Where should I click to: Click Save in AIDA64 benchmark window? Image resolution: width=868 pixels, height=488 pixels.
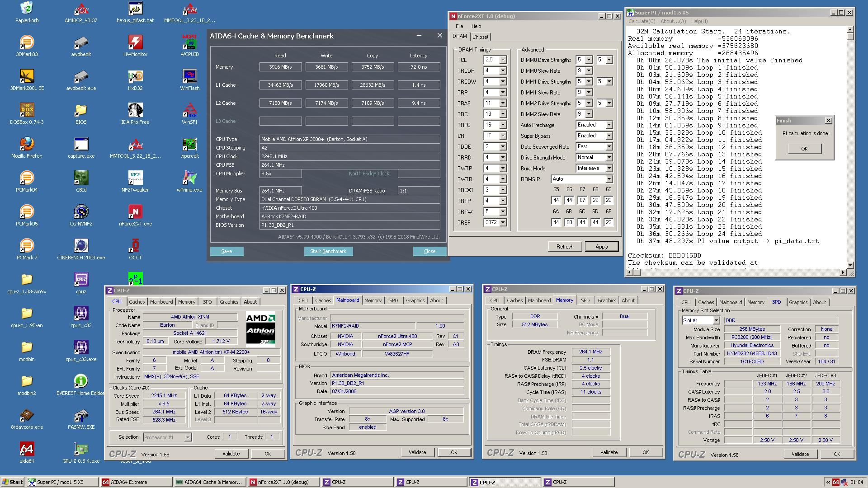pos(226,251)
